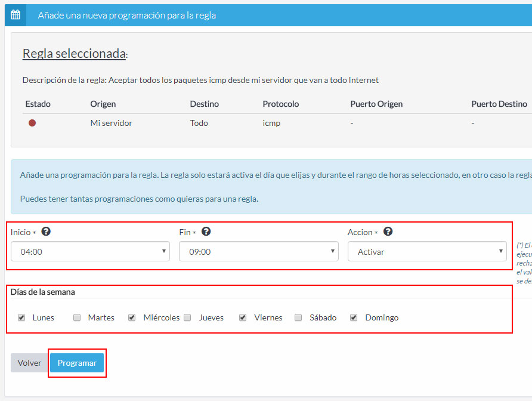This screenshot has width=532, height=401.
Task: Click the calendar icon in the header
Action: pyautogui.click(x=16, y=15)
